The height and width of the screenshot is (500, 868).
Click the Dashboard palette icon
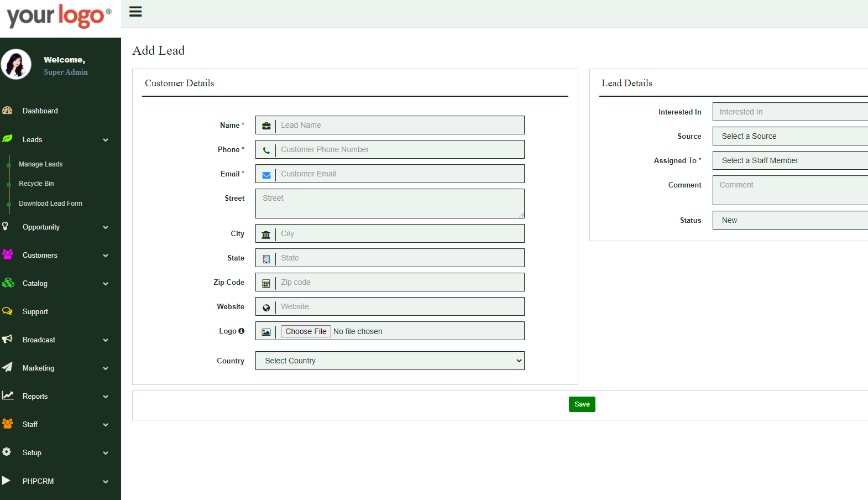(x=7, y=111)
